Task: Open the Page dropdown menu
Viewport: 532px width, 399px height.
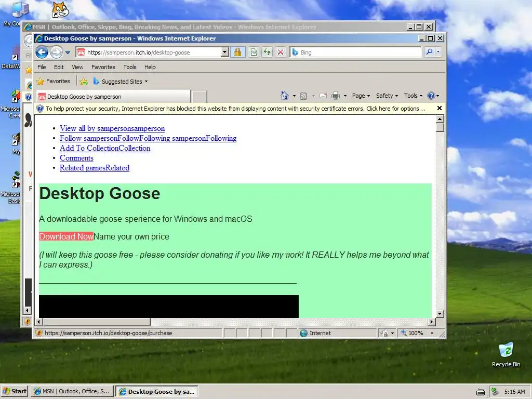Action: point(361,96)
